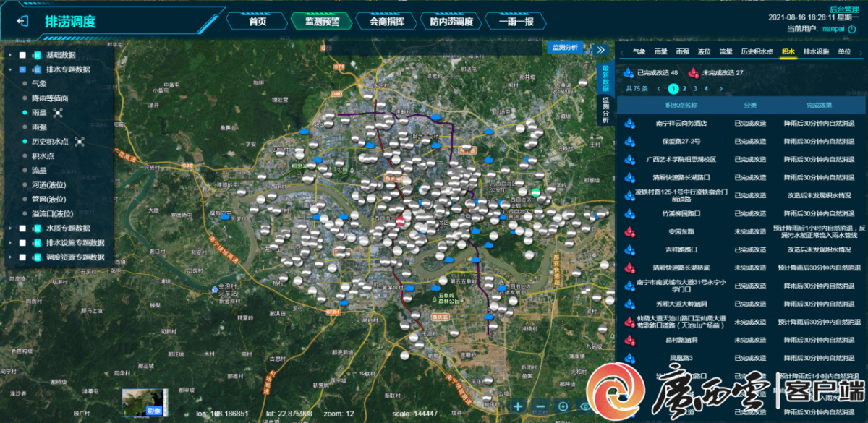This screenshot has height=423, width=868.
Task: Click the 监测分析 button
Action: 564,48
